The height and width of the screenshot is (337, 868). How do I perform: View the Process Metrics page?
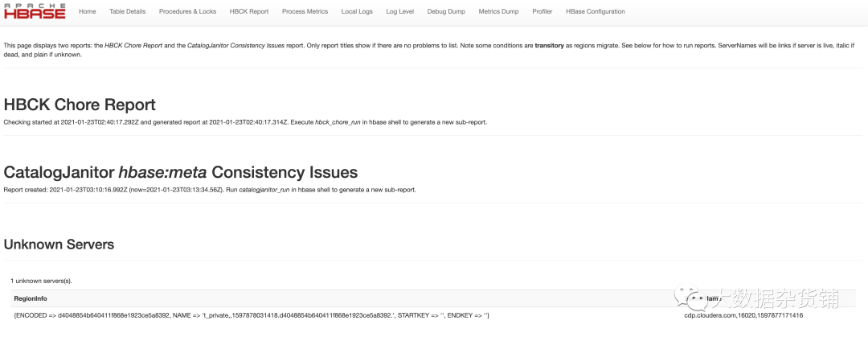(305, 12)
